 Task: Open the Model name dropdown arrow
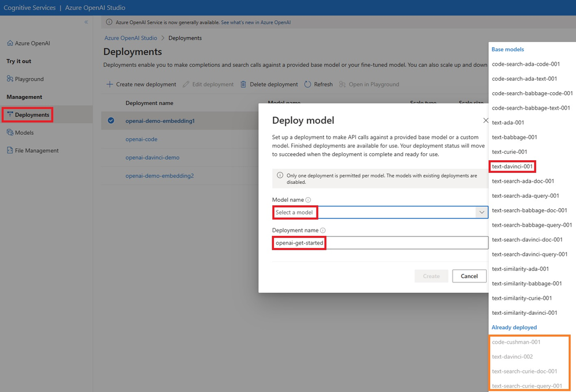pyautogui.click(x=481, y=212)
